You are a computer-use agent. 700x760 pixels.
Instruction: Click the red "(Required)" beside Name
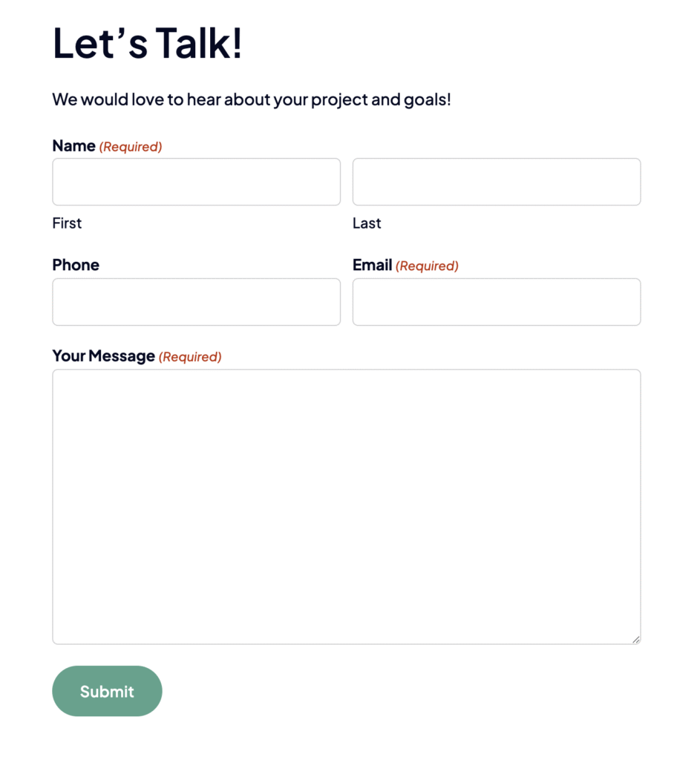click(131, 147)
